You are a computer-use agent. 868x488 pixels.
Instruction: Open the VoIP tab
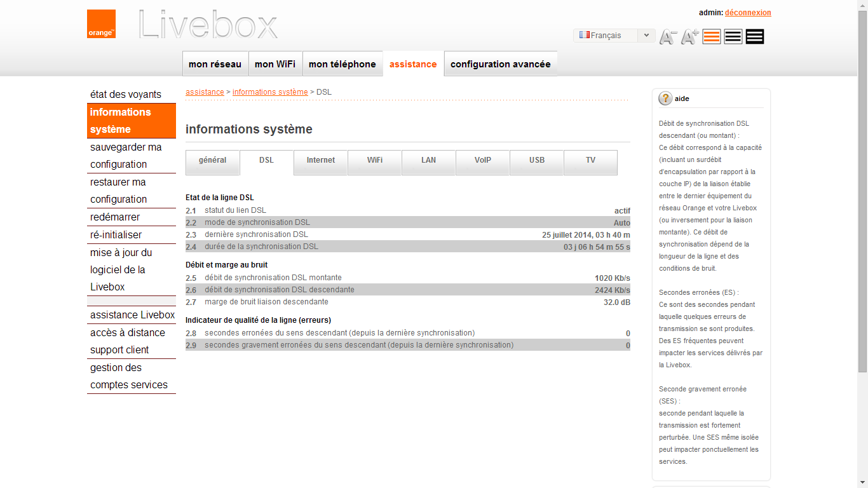click(482, 162)
